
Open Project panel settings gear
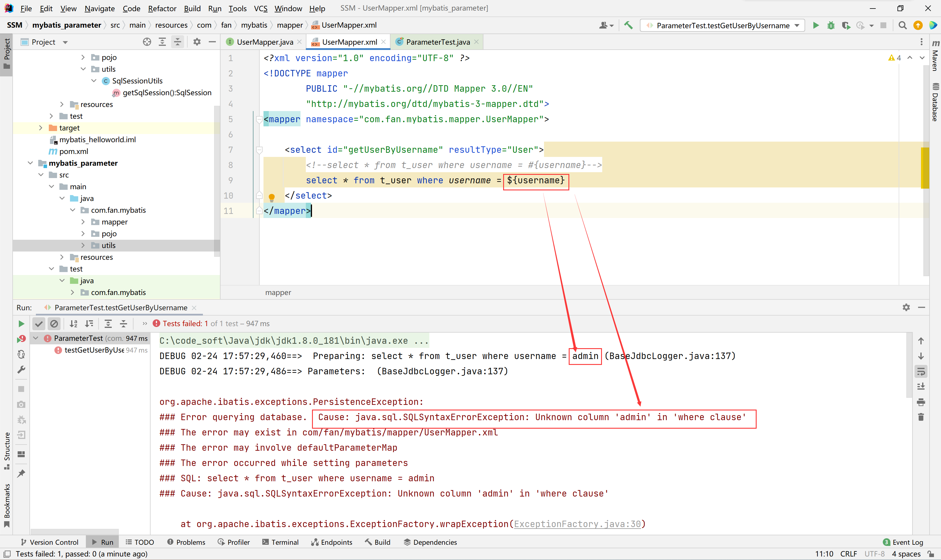(x=197, y=42)
